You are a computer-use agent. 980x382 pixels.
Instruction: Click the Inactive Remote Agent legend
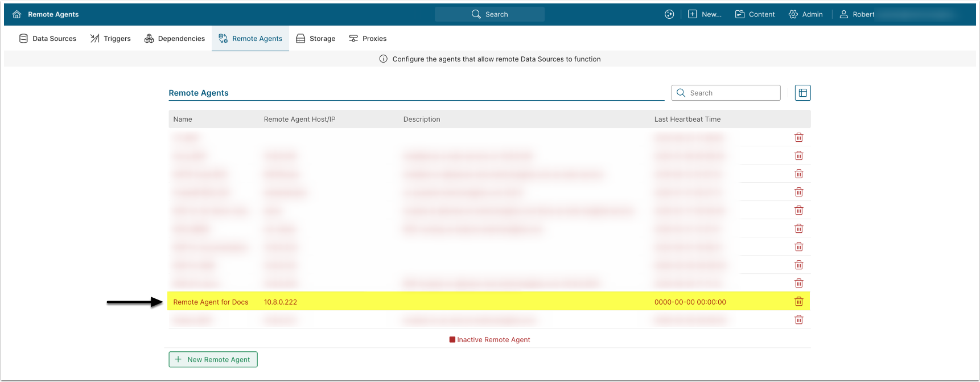(x=489, y=340)
